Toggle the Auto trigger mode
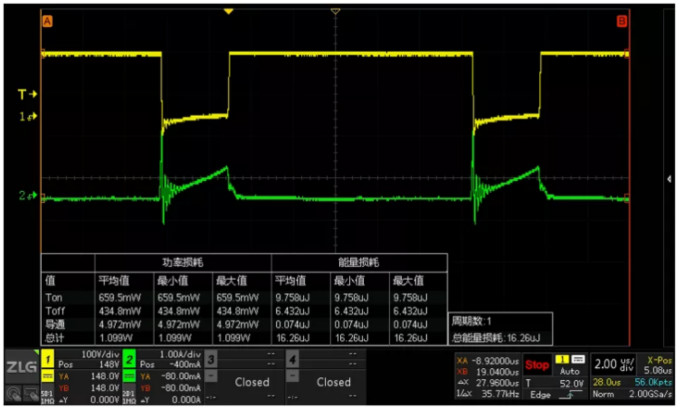The image size is (680, 409). [567, 370]
